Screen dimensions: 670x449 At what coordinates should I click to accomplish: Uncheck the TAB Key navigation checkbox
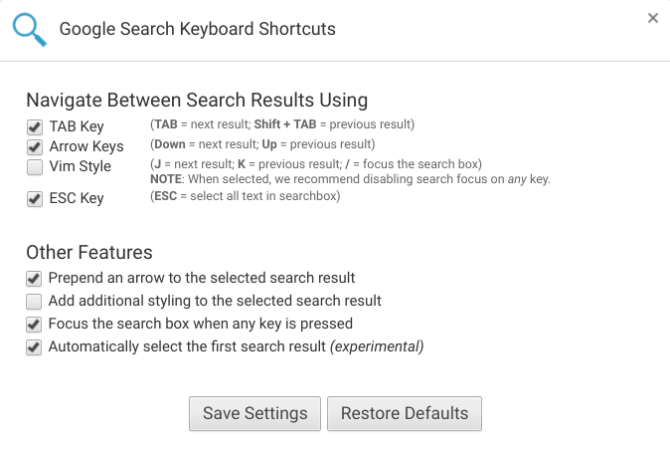click(35, 128)
